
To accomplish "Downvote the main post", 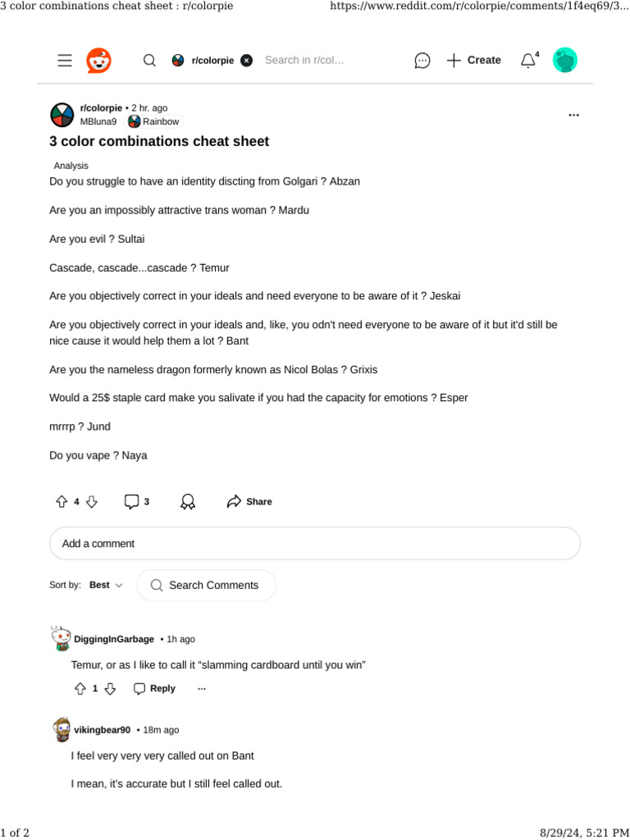I will tap(92, 502).
